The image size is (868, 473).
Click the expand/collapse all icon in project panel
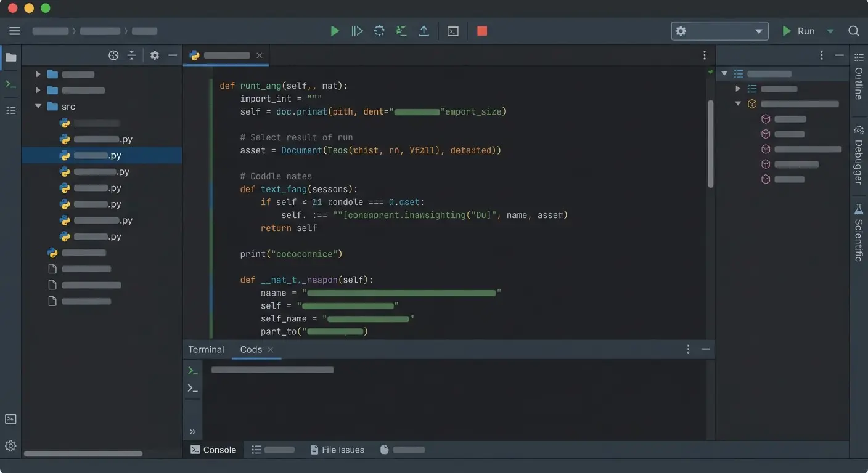tap(131, 55)
